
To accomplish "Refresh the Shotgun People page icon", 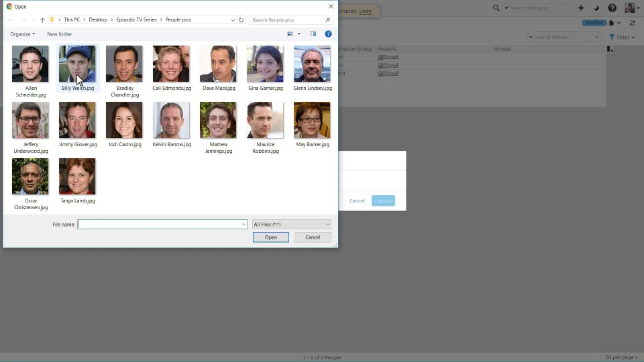I will point(633,23).
